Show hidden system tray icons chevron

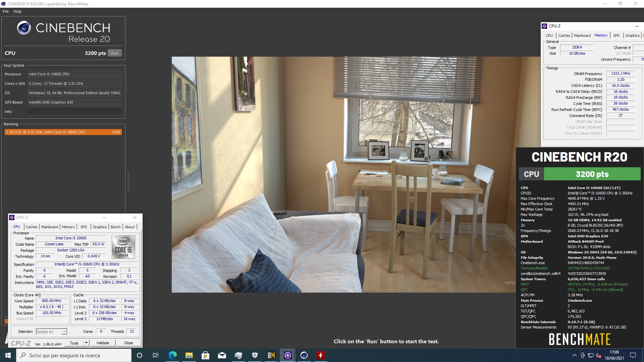pyautogui.click(x=574, y=355)
